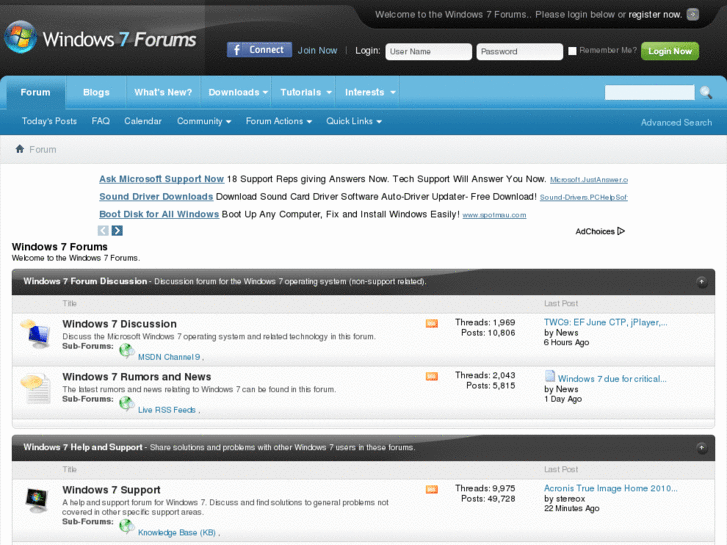
Task: Click the previous ad arrow icon
Action: tap(103, 231)
